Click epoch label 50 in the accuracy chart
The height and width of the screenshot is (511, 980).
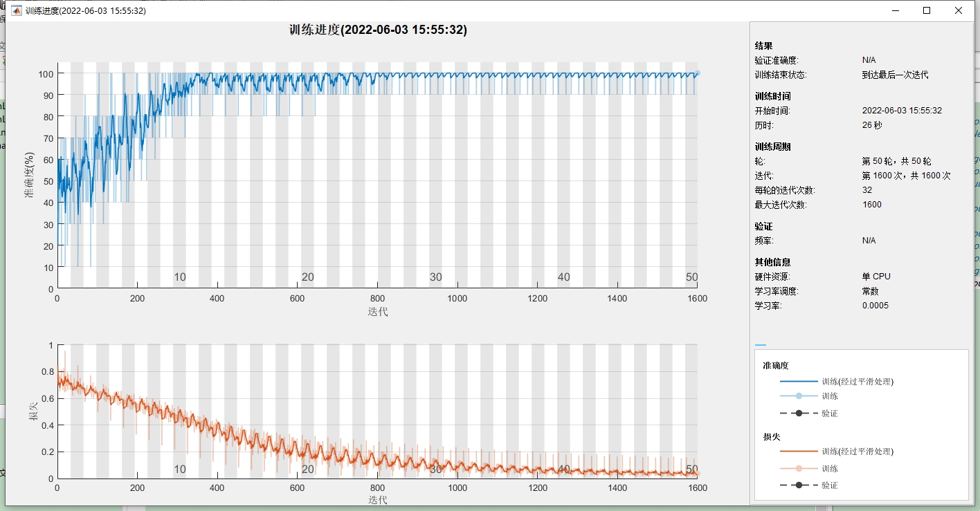pos(692,277)
